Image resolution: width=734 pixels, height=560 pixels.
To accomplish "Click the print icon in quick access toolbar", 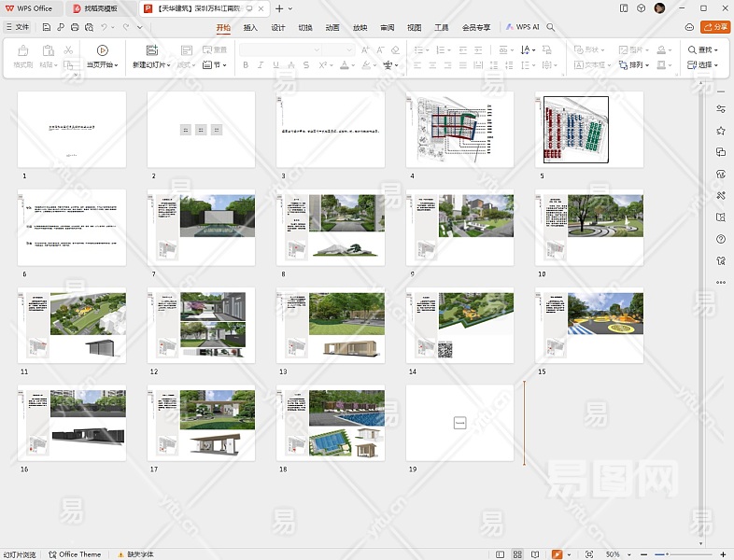I will click(x=74, y=27).
